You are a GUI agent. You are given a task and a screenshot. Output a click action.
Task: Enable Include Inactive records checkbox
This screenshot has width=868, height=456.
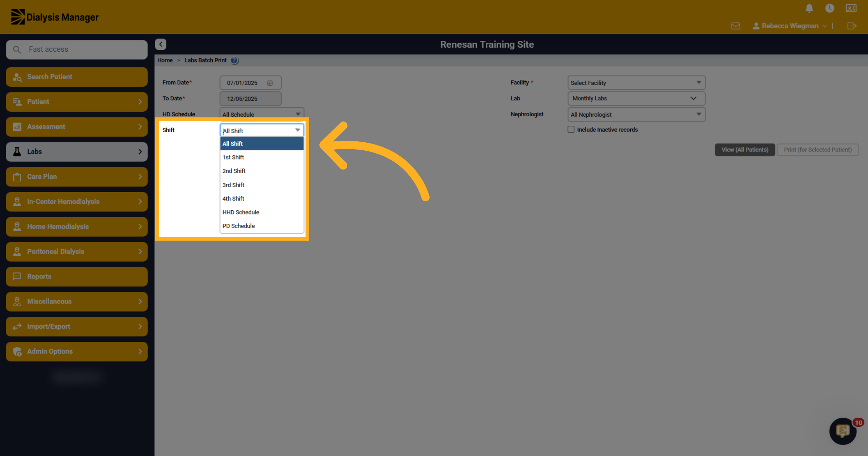pyautogui.click(x=571, y=129)
